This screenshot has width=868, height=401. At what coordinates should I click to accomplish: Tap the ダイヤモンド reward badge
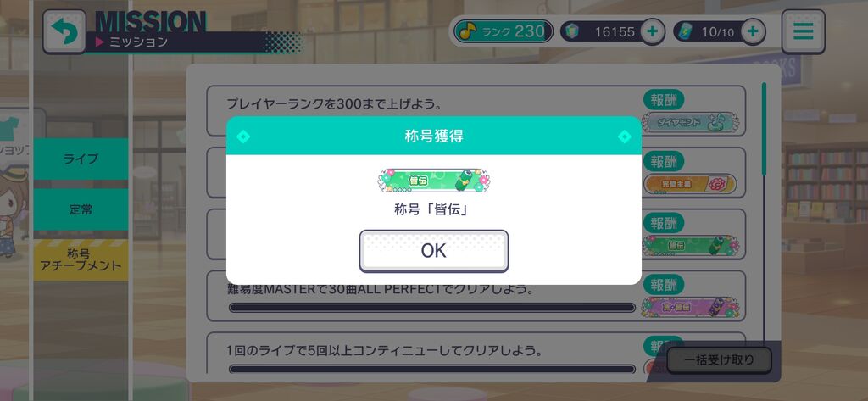tap(690, 122)
